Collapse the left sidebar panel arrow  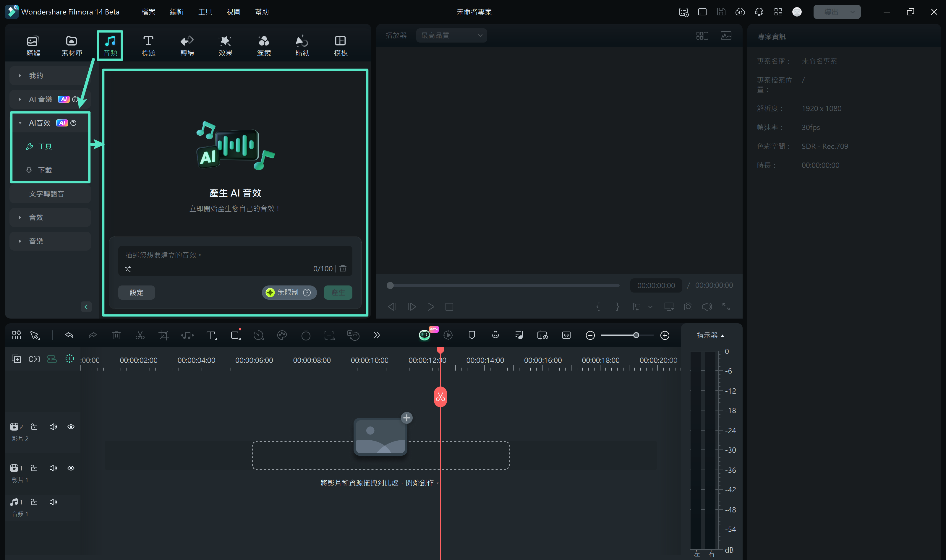coord(86,306)
